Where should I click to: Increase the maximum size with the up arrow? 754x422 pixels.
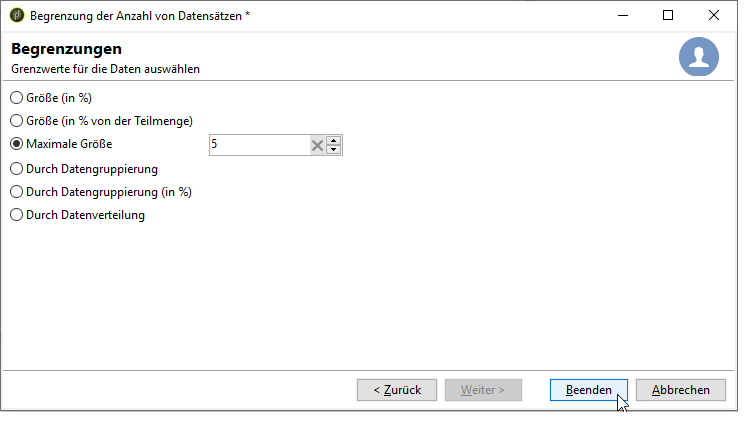tap(333, 141)
